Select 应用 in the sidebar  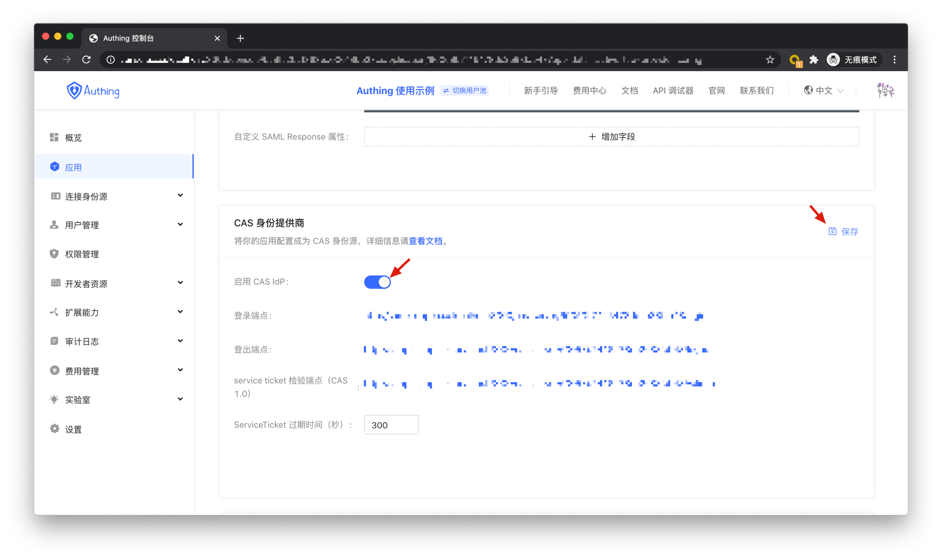point(74,167)
